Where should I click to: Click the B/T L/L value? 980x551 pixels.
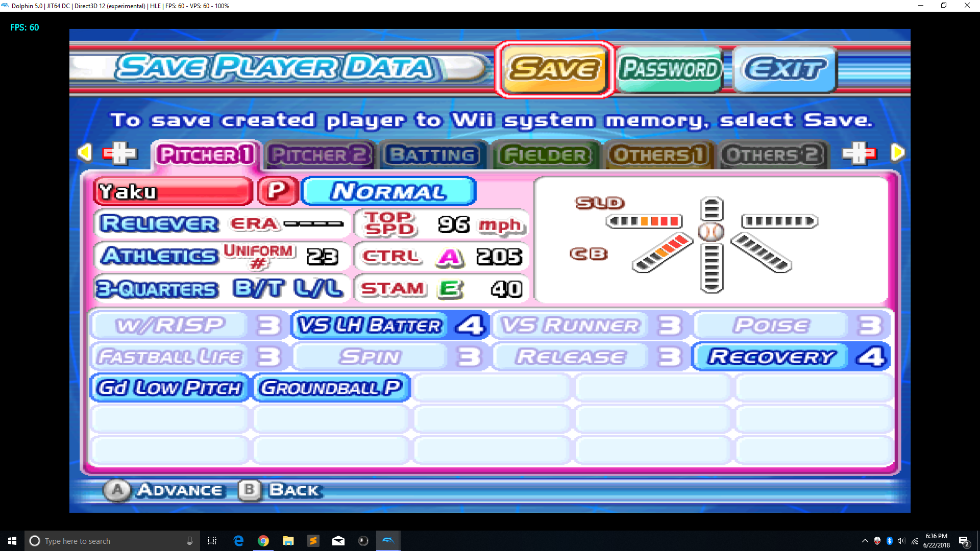tap(288, 289)
